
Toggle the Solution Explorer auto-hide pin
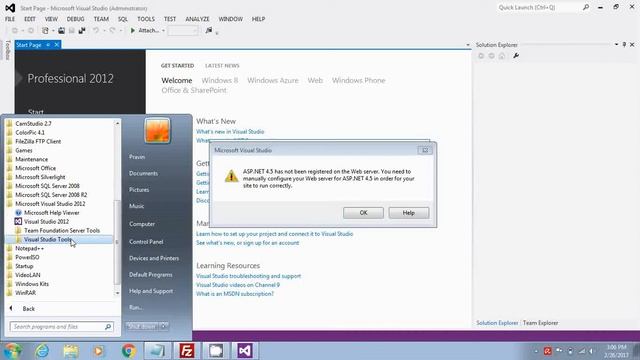pyautogui.click(x=624, y=44)
